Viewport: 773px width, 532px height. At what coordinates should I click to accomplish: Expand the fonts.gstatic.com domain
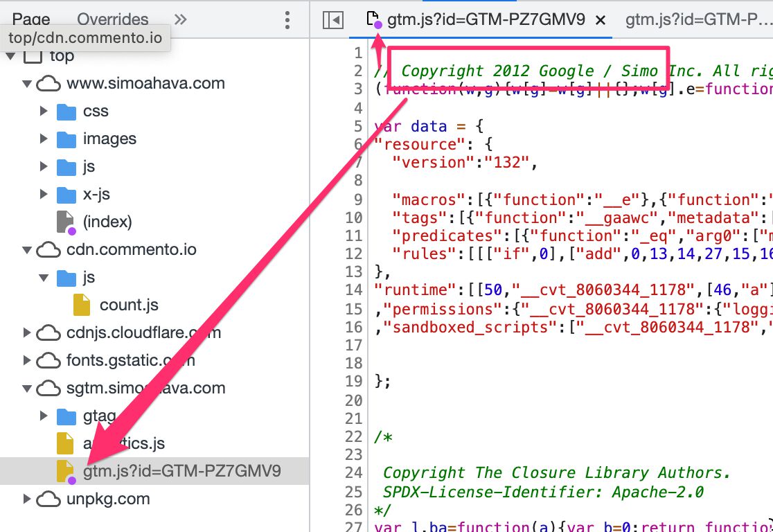[27, 360]
